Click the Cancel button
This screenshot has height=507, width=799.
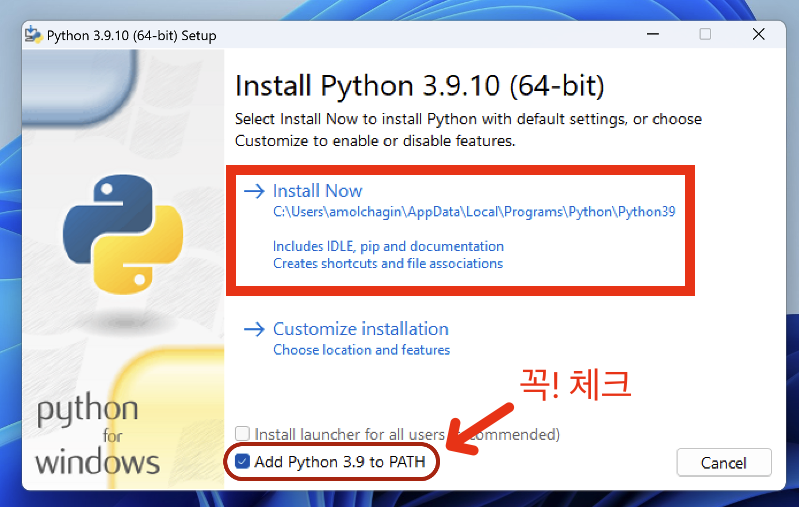pyautogui.click(x=724, y=463)
